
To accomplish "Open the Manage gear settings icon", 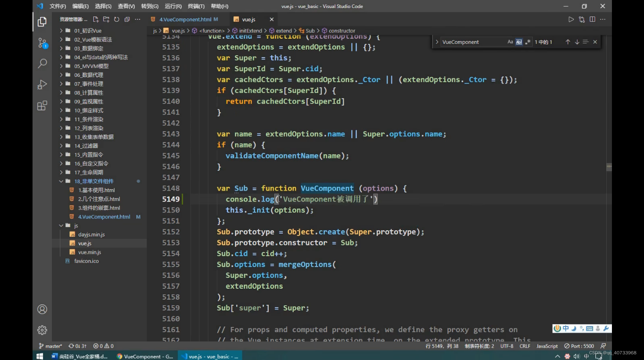I will coord(42,330).
